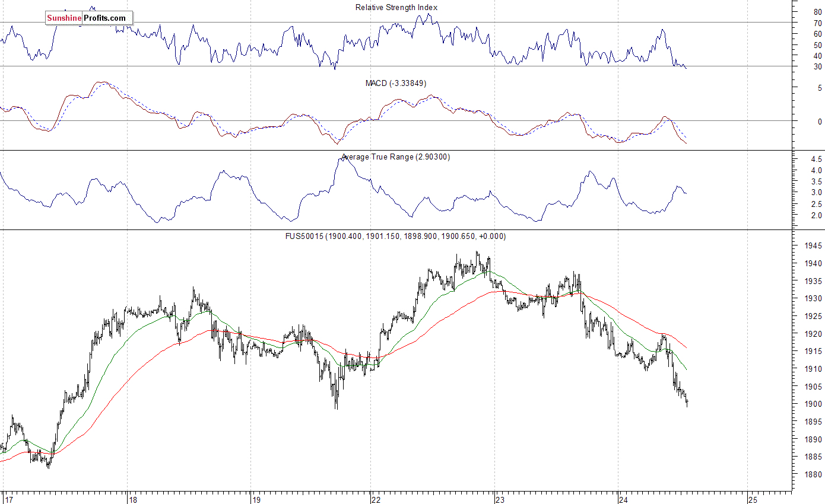Click the SunshineProfits.com logo
This screenshot has width=825, height=504.
pyautogui.click(x=89, y=18)
